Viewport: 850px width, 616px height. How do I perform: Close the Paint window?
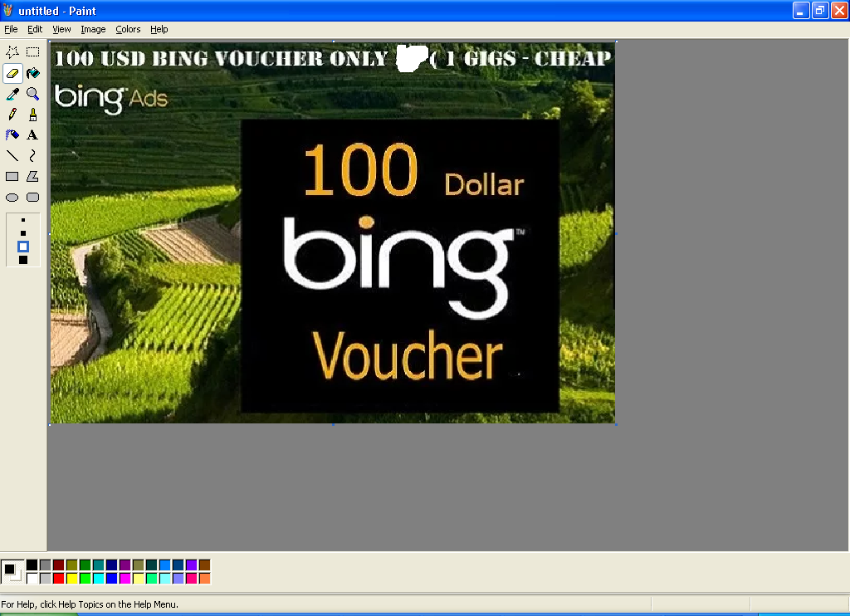point(839,10)
